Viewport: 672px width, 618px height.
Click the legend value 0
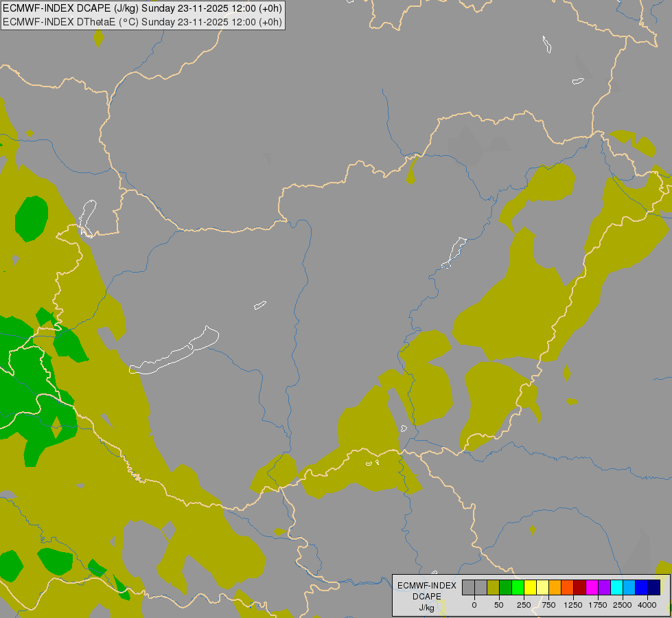pos(474,605)
